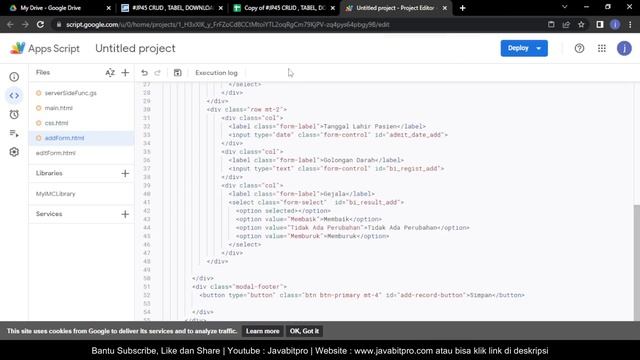Reload the browser page
The height and width of the screenshot is (360, 640).
coord(40,24)
